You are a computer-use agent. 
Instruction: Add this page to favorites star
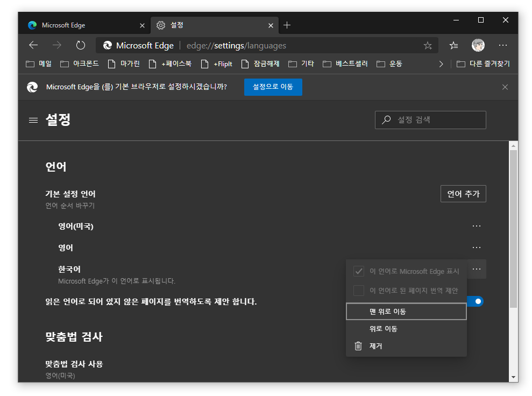[428, 46]
